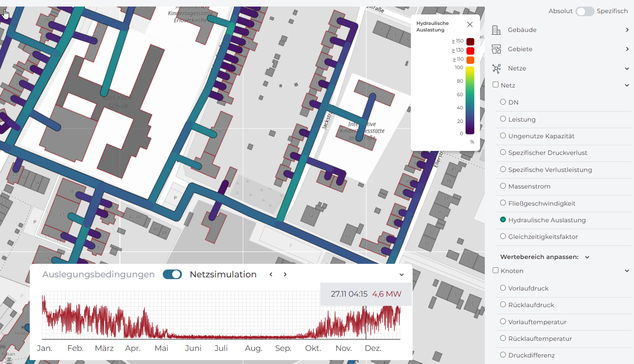Image resolution: width=634 pixels, height=364 pixels.
Task: Expand the Gebäude section chevron
Action: click(x=627, y=30)
